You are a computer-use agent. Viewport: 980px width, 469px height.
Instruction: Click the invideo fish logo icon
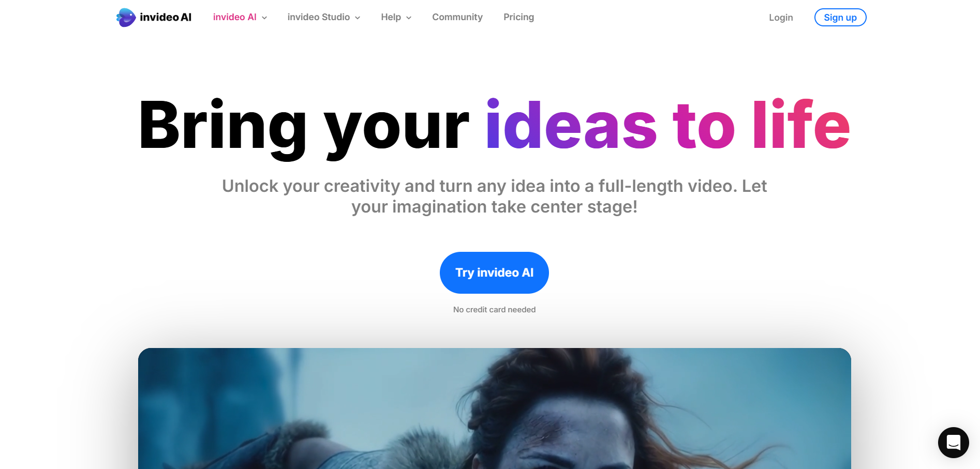click(126, 18)
